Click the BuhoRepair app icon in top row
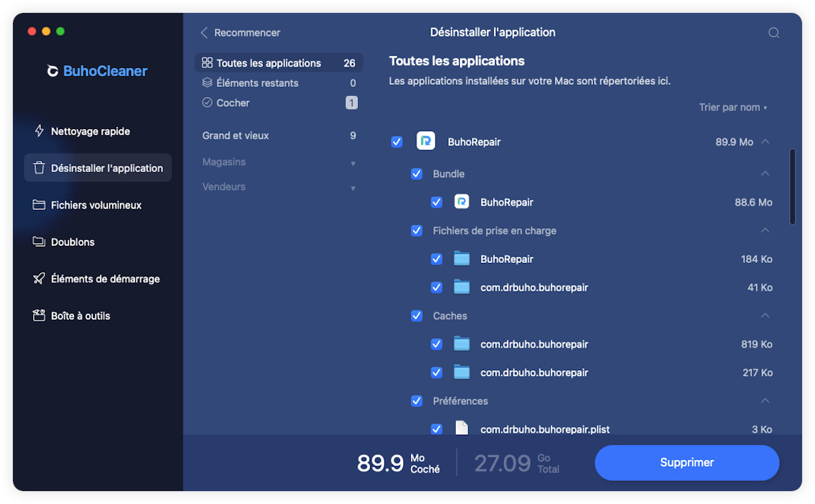The height and width of the screenshot is (504, 815). [426, 141]
